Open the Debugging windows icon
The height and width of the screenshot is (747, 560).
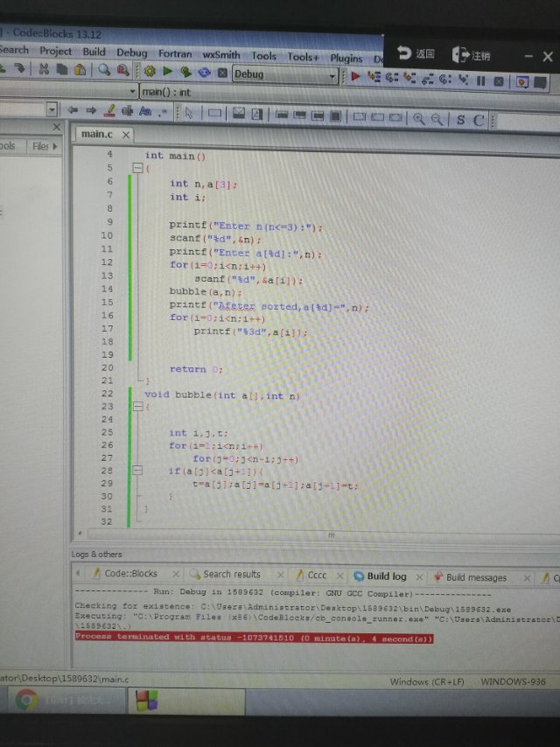point(521,82)
